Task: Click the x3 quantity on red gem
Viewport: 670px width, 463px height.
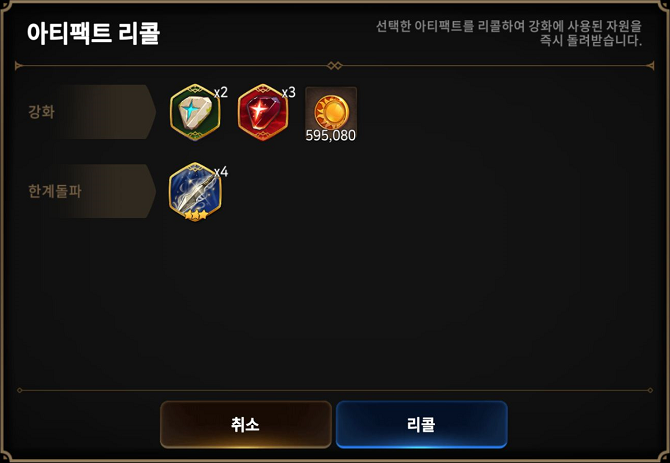Action: click(288, 92)
